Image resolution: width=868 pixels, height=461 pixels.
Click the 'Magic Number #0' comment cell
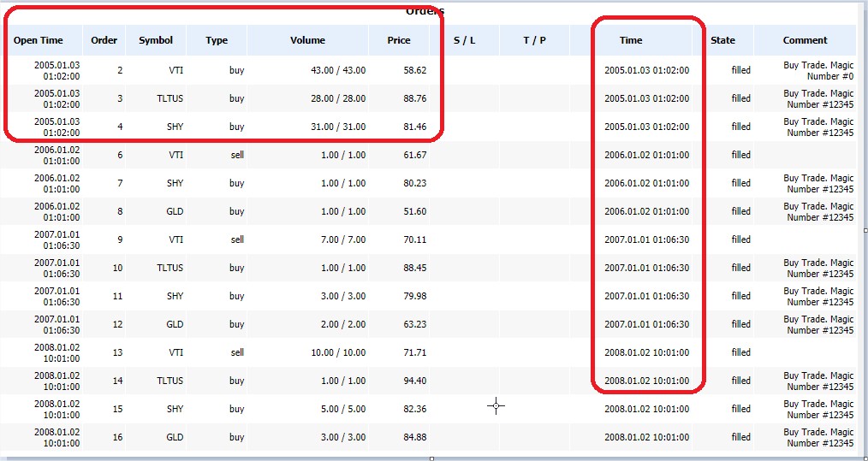pos(817,70)
